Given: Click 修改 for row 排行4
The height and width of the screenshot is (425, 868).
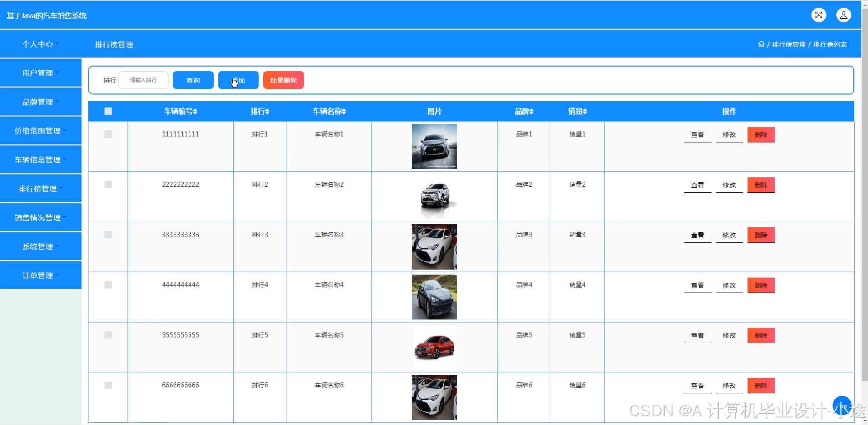Looking at the screenshot, I should coord(729,285).
